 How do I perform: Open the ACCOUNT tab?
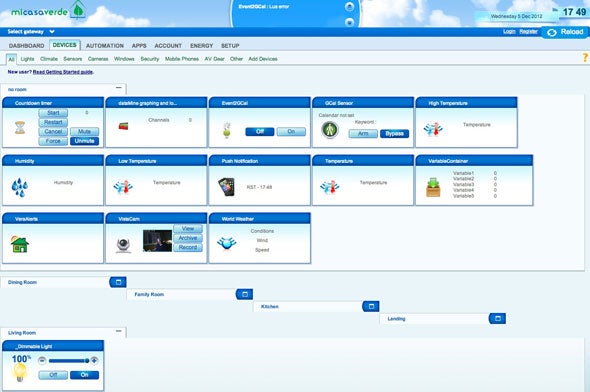click(168, 46)
